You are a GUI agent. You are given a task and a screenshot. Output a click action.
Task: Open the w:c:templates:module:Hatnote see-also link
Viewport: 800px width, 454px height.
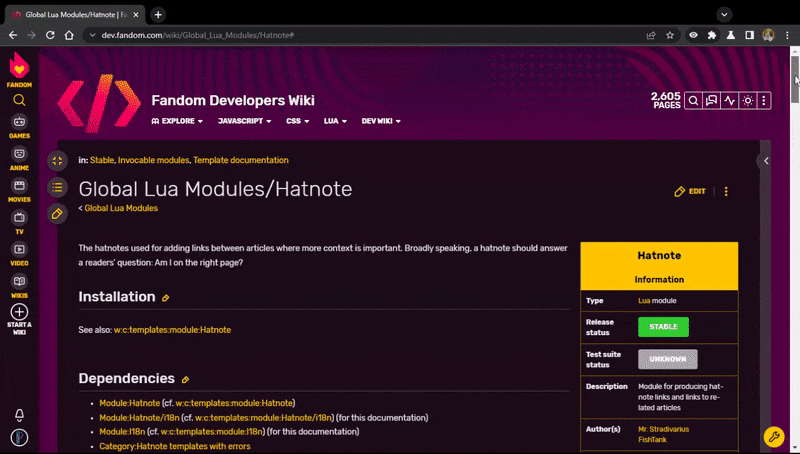[172, 330]
